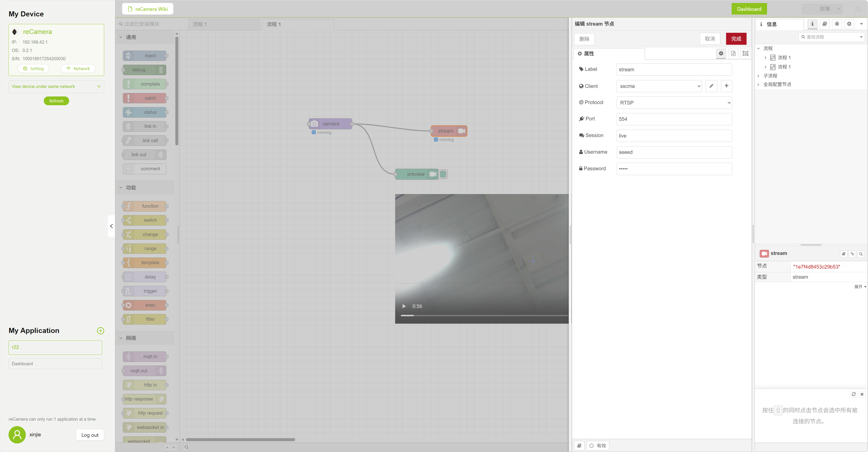The width and height of the screenshot is (868, 452).
Task: Click the video progress bar
Action: coord(482,315)
